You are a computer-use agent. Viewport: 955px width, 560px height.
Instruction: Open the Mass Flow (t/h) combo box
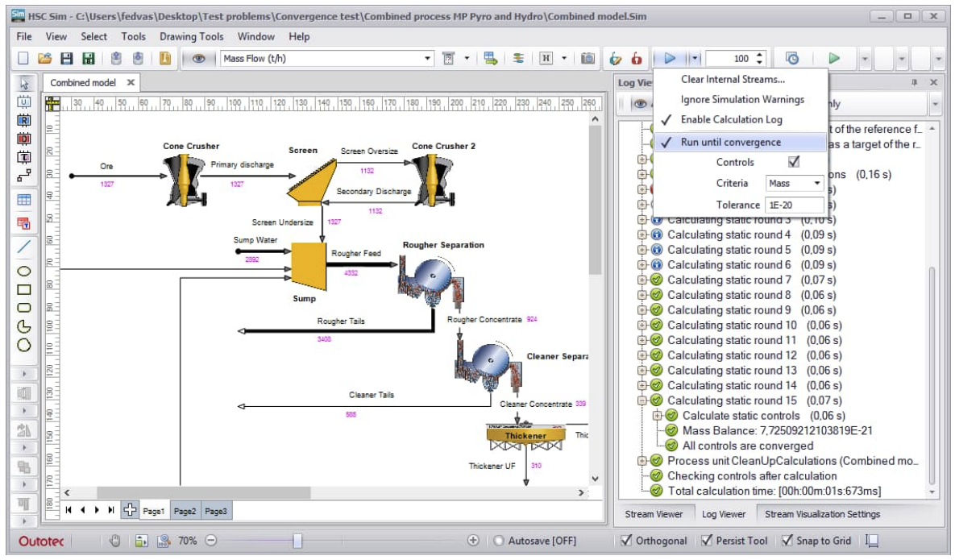point(326,59)
